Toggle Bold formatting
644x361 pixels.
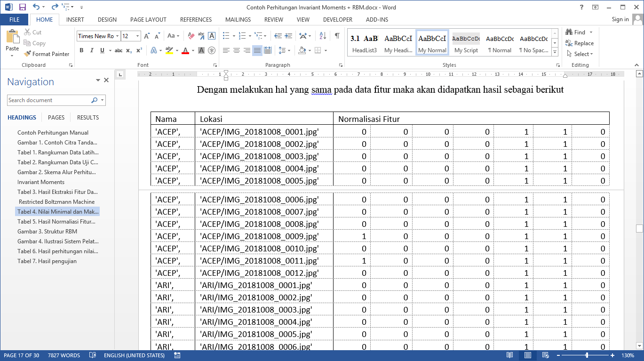pos(81,50)
